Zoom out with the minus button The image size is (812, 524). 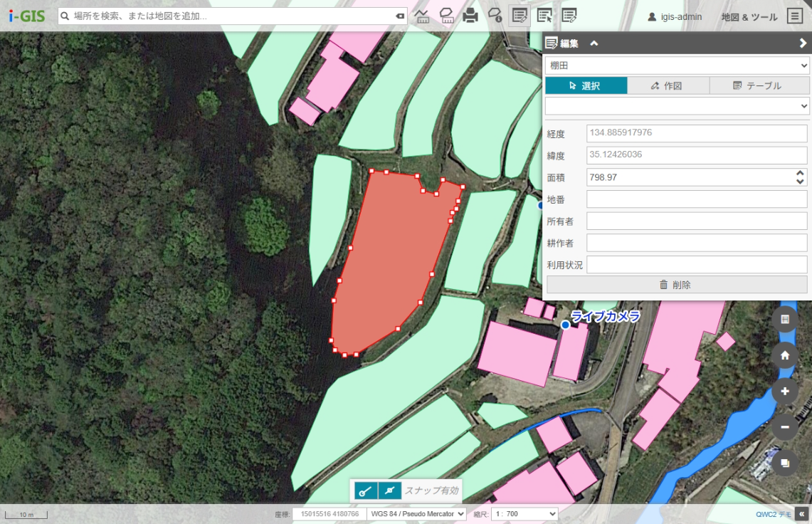point(784,427)
